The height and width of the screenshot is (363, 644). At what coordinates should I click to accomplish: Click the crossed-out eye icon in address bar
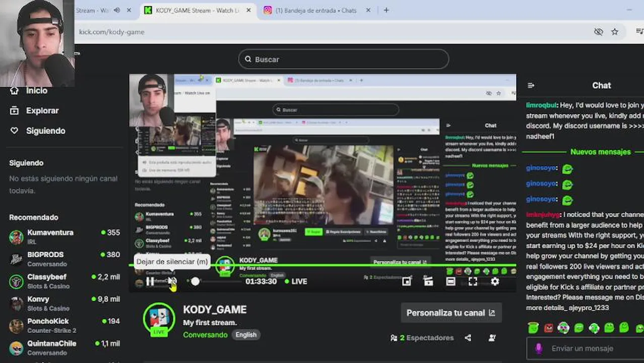point(598,32)
